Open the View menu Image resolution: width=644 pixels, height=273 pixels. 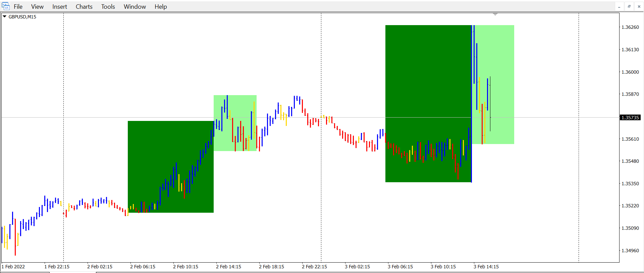tap(37, 7)
